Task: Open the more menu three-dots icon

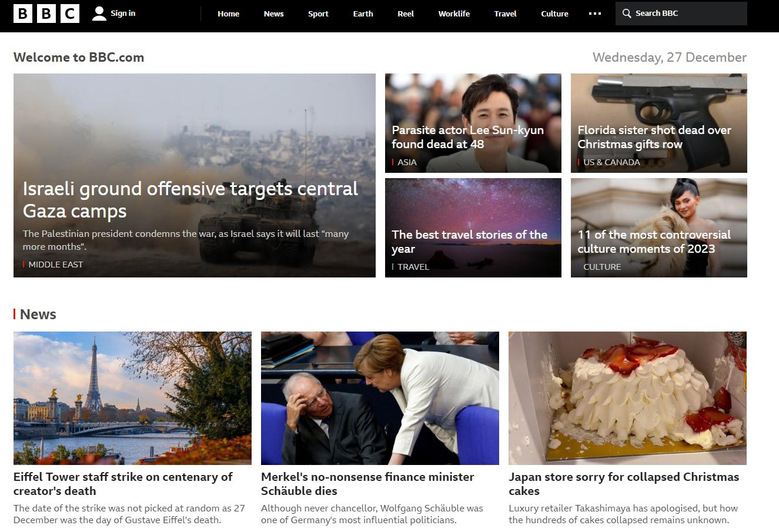Action: click(595, 14)
